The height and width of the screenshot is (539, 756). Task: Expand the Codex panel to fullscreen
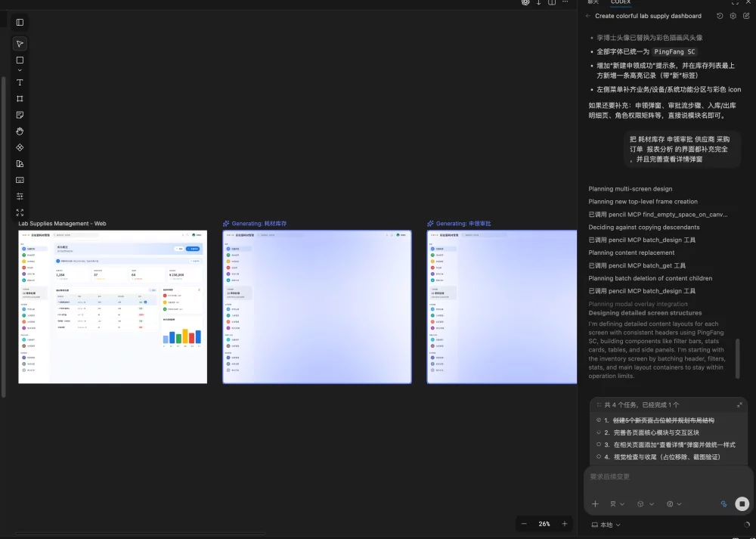coord(735,2)
